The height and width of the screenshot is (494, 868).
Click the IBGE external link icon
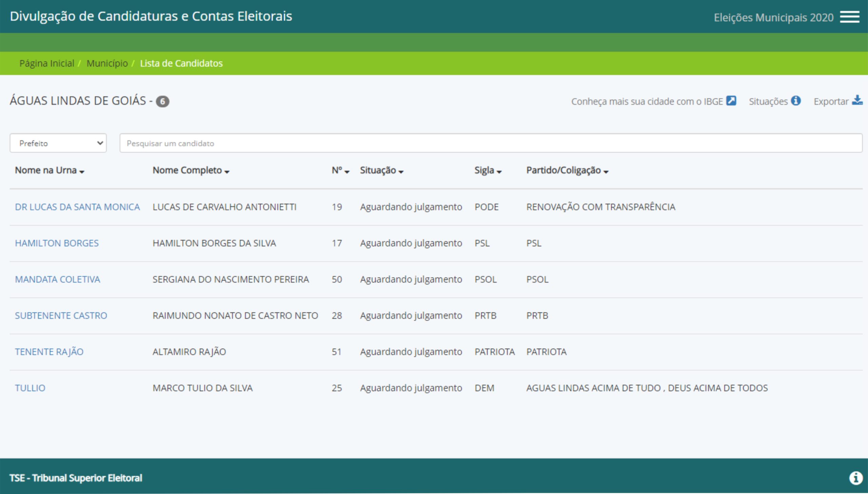[x=731, y=101]
